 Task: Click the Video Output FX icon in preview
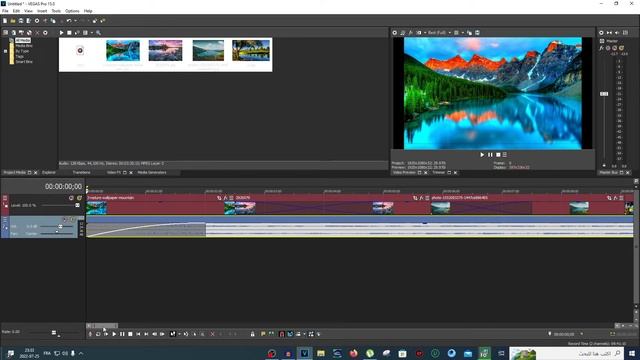pyautogui.click(x=411, y=33)
